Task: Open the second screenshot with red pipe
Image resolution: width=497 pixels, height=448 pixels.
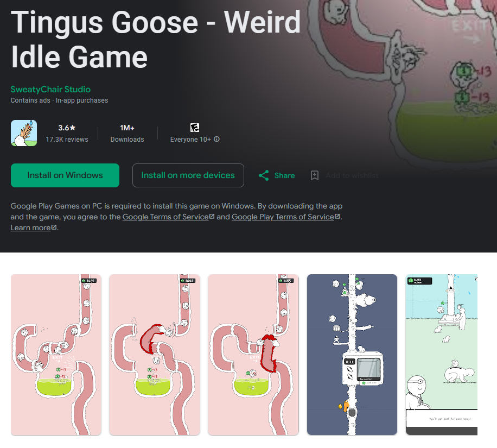Action: (x=154, y=355)
